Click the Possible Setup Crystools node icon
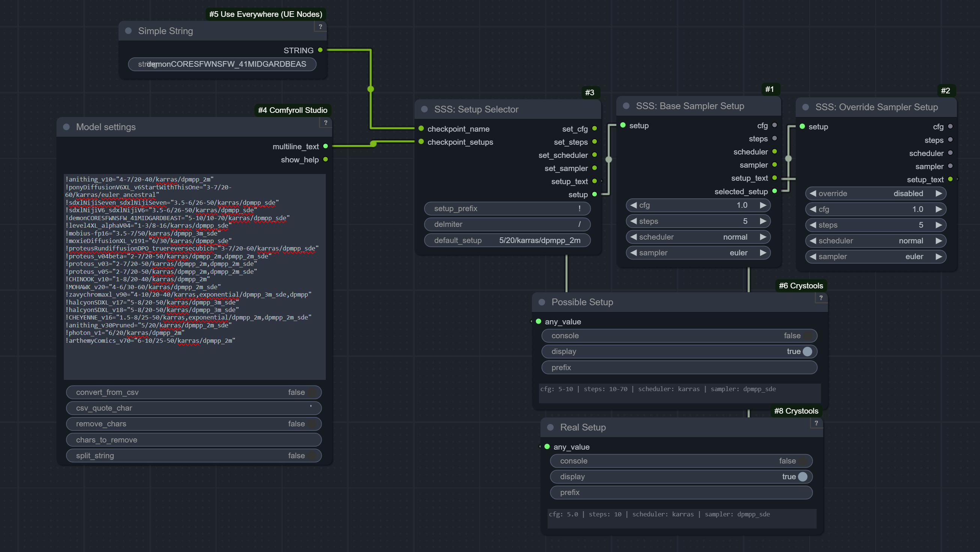This screenshot has width=980, height=552. tap(542, 302)
